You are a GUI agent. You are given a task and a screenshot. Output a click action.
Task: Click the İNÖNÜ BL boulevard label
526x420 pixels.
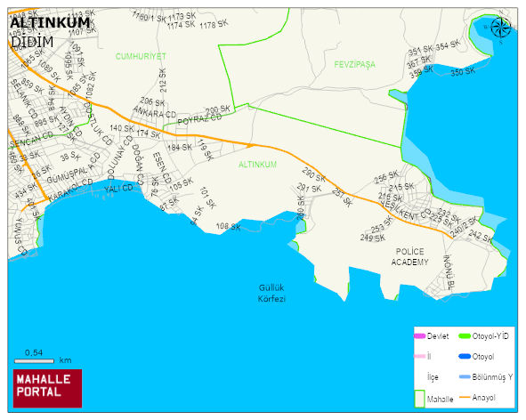point(449,272)
